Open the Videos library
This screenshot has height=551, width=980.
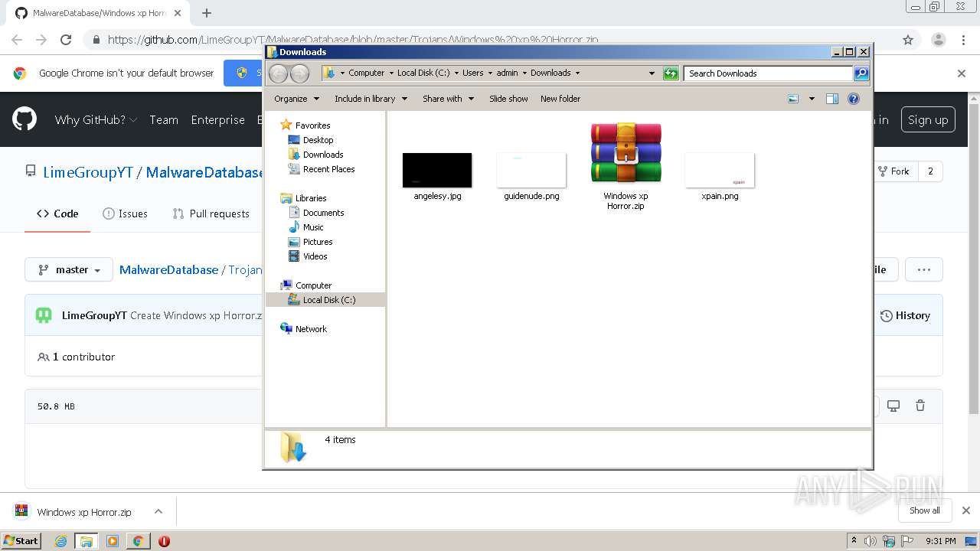pos(315,256)
